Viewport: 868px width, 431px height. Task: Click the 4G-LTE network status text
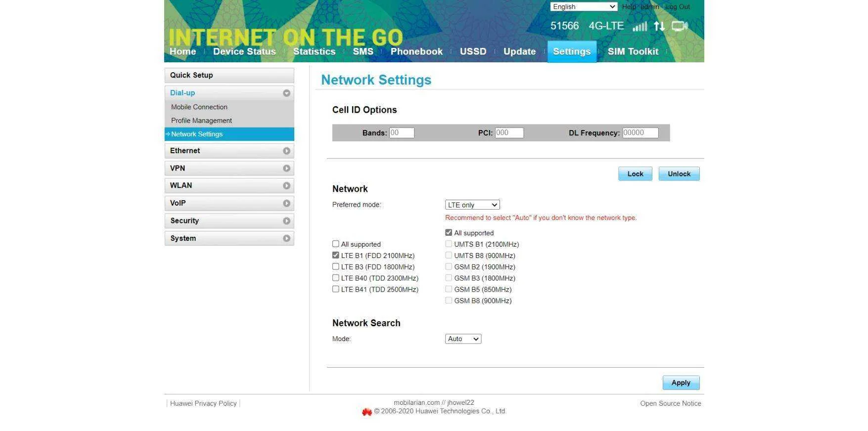pyautogui.click(x=606, y=26)
